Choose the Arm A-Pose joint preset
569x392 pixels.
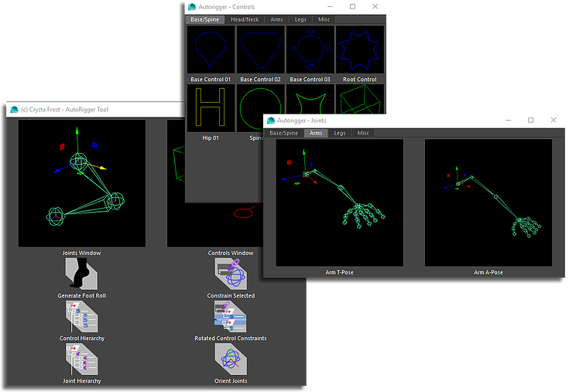point(488,203)
